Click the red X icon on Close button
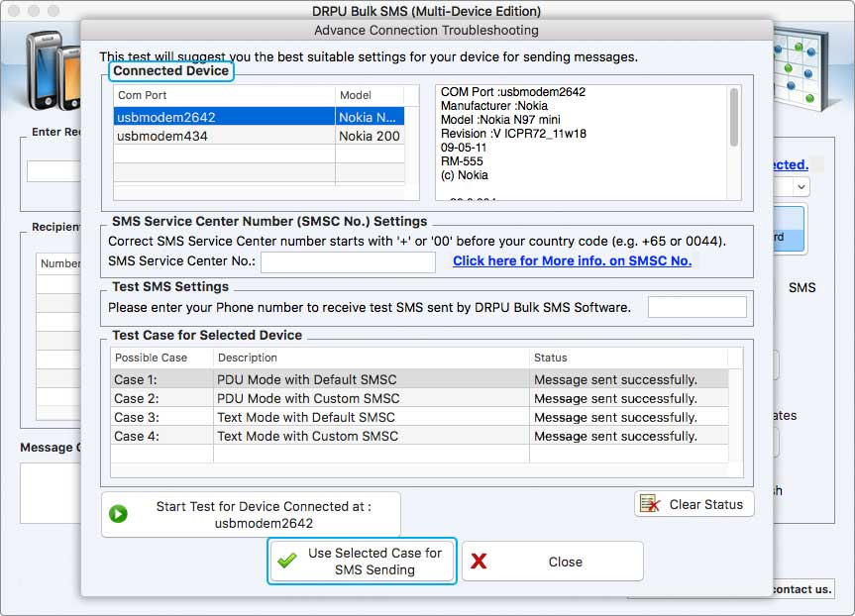Screen dimensions: 855x616 pyautogui.click(x=479, y=561)
